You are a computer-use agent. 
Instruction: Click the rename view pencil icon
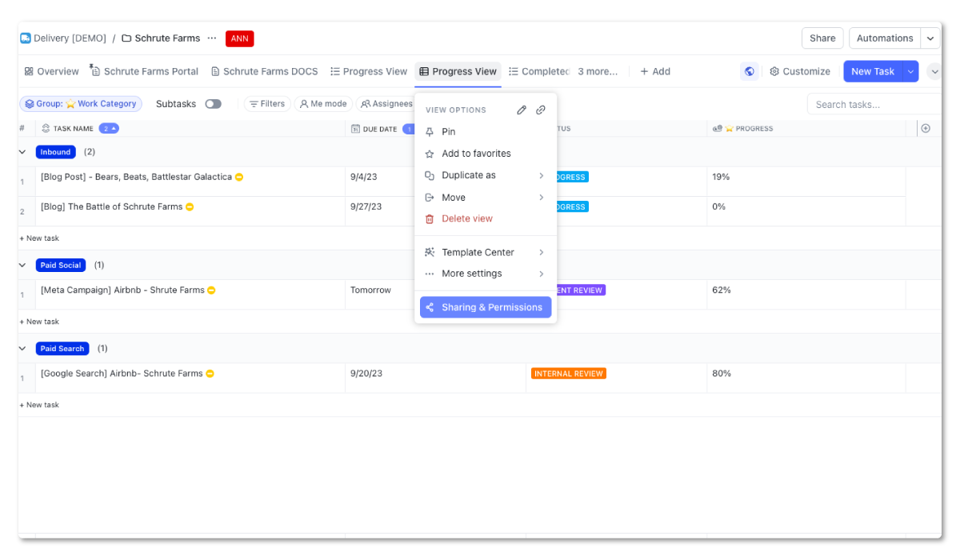pos(521,110)
